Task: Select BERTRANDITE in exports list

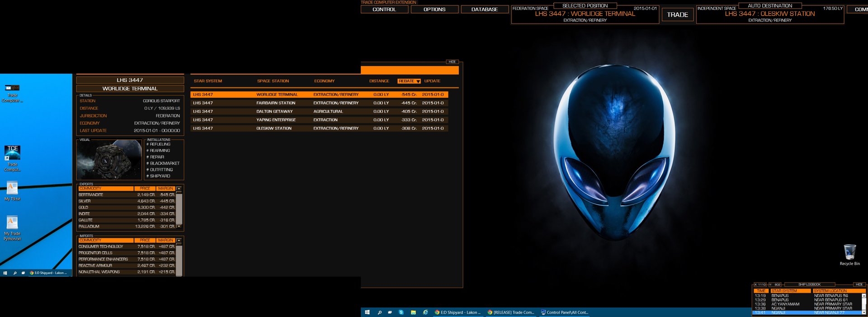Action: point(127,195)
